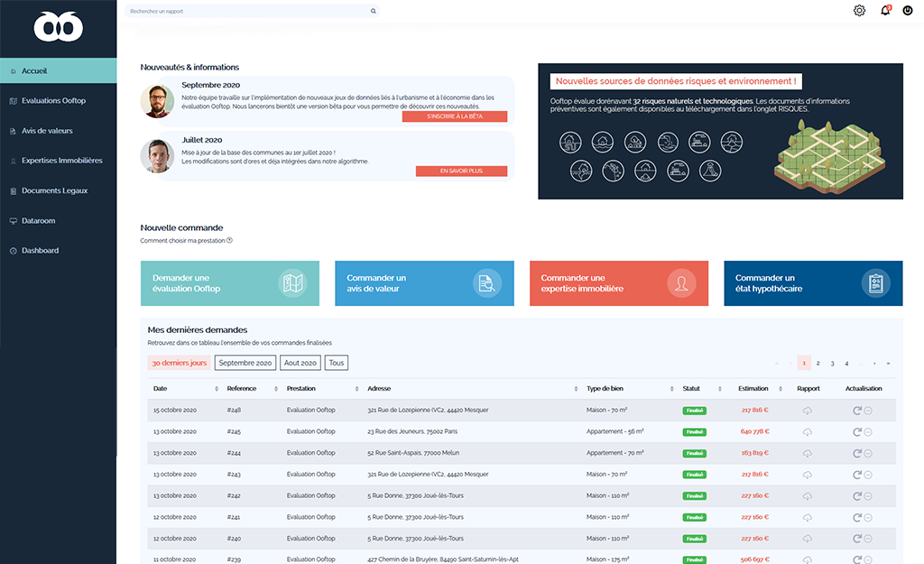Select the Aout 2020 filter

[300, 363]
